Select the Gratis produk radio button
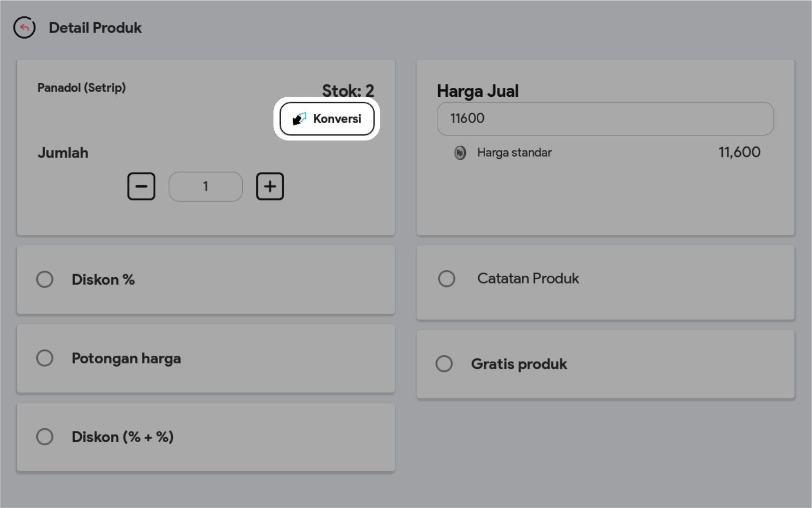This screenshot has width=812, height=508. [444, 364]
